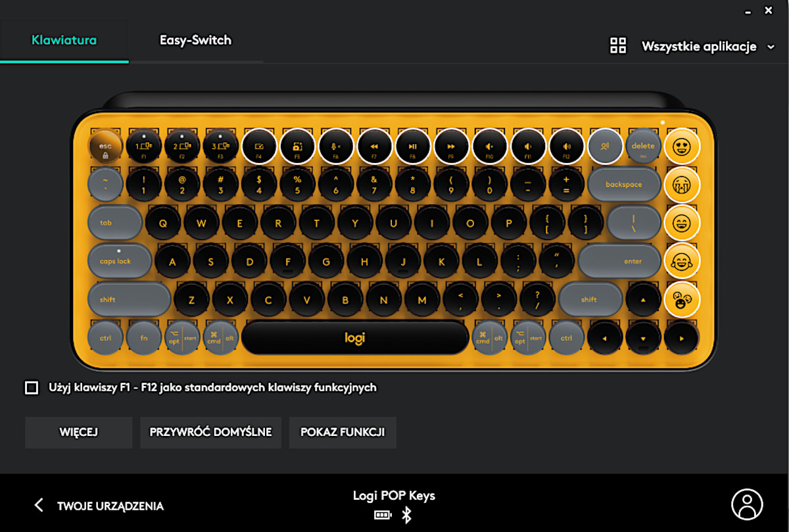Click the tears-of-joy emoji key

point(682,261)
